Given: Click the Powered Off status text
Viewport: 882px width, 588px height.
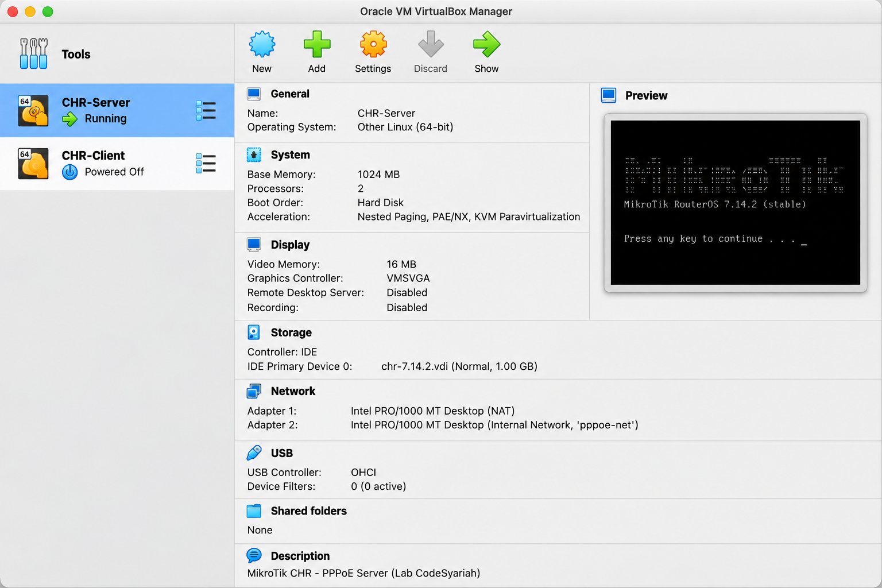Looking at the screenshot, I should point(114,172).
